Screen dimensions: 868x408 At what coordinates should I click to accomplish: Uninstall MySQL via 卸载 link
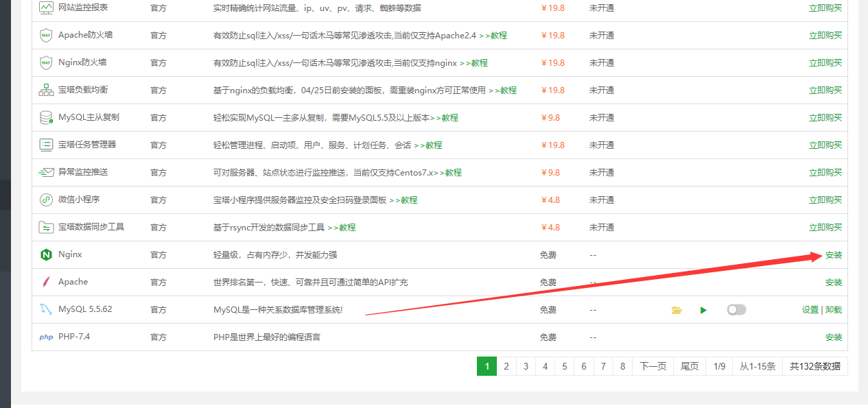(833, 310)
